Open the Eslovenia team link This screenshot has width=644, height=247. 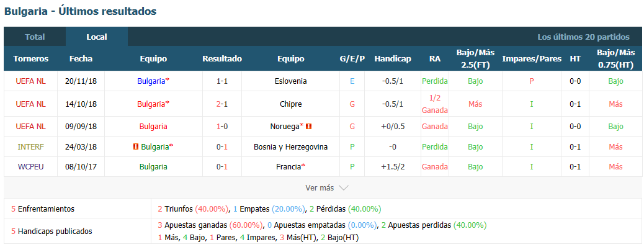(291, 81)
